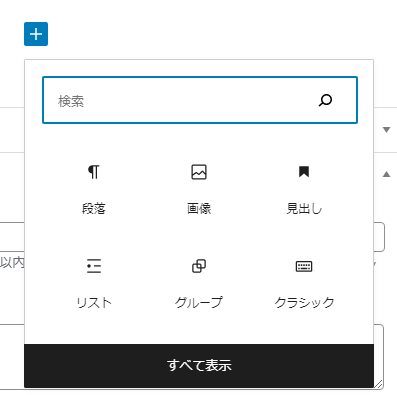This screenshot has width=397, height=395.
Task: Click the blue plus add block button
Action: click(36, 34)
